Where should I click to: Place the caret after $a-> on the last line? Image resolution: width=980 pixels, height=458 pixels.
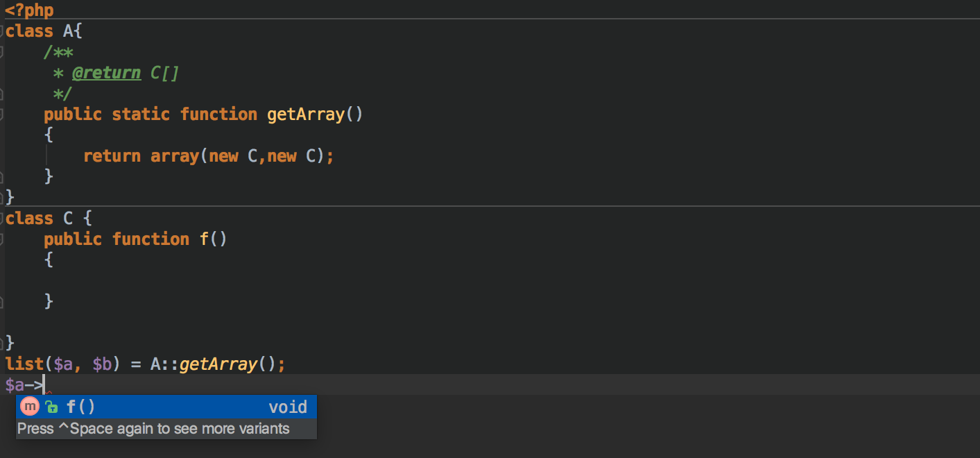click(x=44, y=385)
